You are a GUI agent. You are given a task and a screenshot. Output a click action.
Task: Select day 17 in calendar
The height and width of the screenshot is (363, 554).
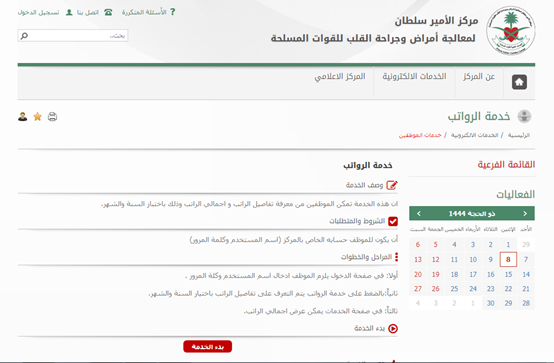click(473, 274)
